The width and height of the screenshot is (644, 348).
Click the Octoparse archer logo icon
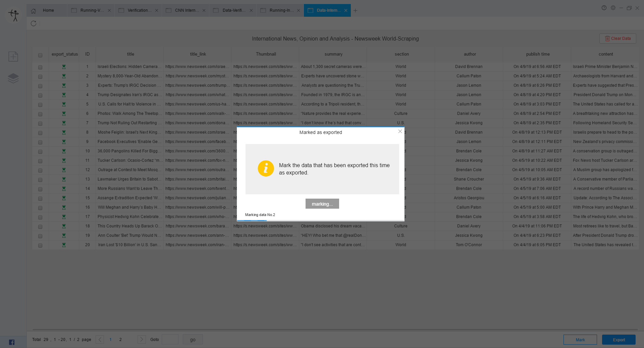[14, 15]
